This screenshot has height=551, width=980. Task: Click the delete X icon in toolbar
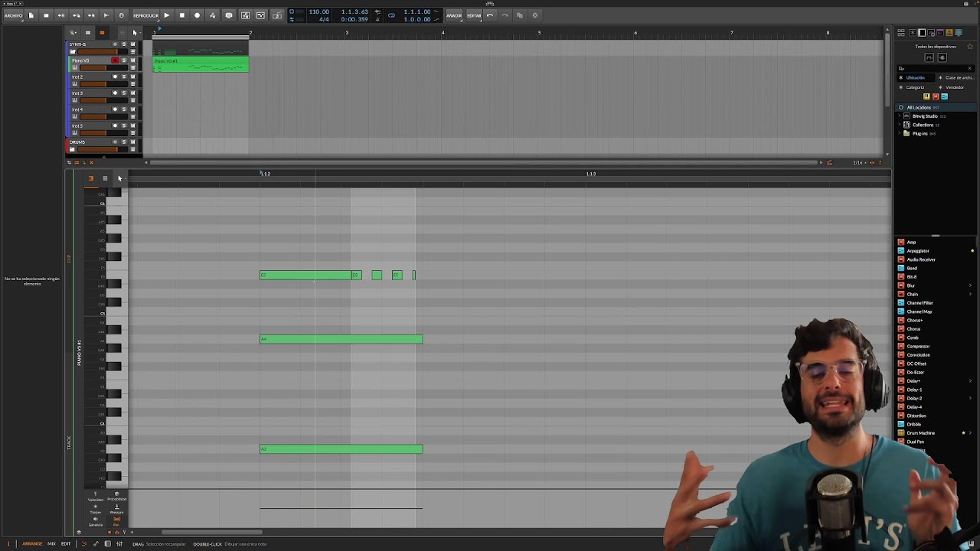535,15
